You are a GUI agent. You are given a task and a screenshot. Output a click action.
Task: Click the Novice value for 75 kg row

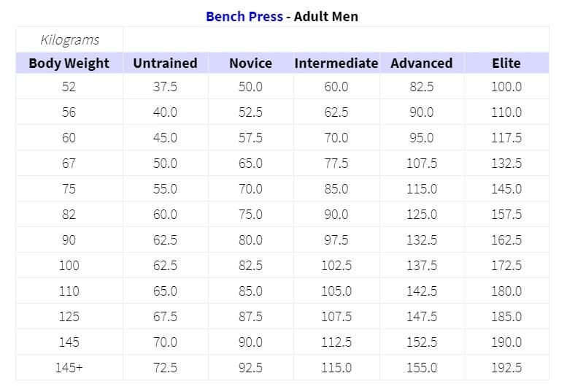(250, 188)
